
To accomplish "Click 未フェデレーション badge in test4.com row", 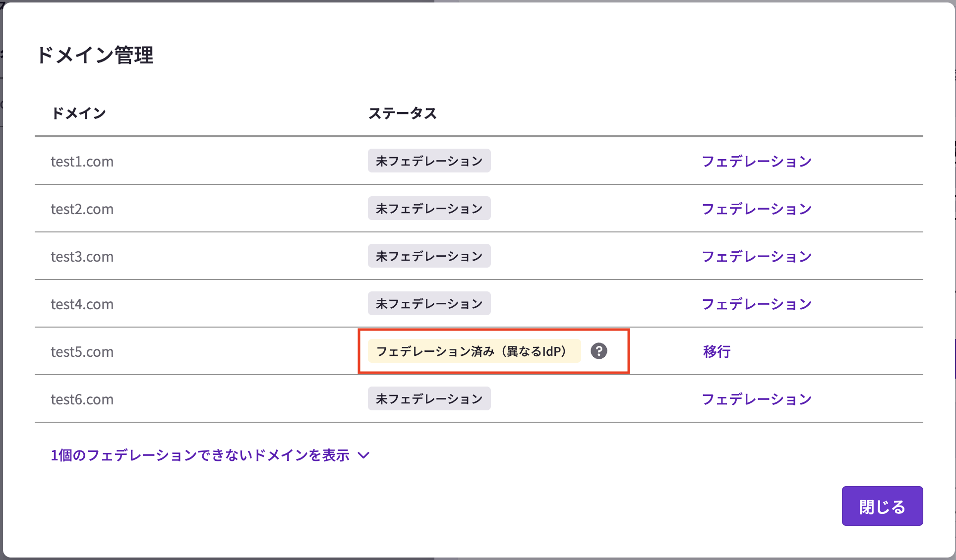I will pyautogui.click(x=429, y=303).
